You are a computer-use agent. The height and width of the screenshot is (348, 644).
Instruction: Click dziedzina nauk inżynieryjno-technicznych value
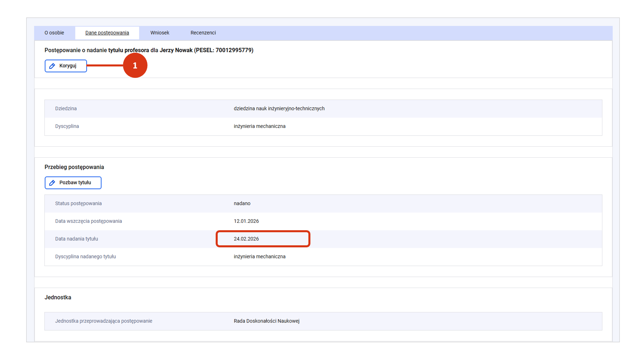[279, 109]
